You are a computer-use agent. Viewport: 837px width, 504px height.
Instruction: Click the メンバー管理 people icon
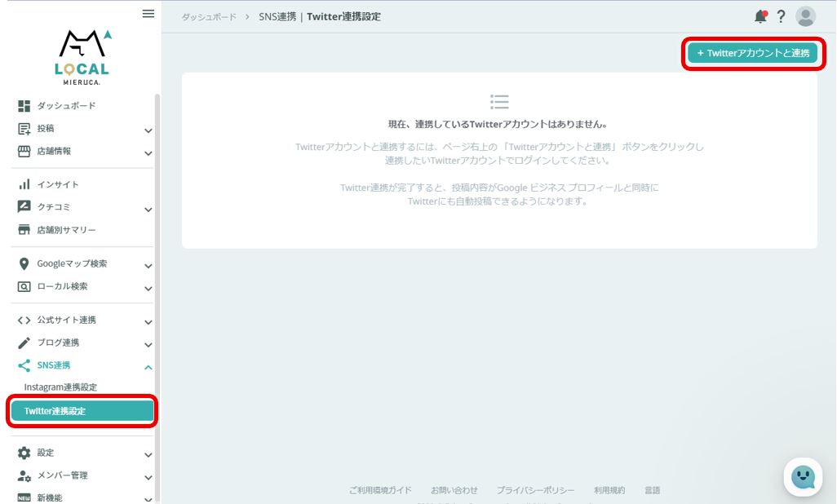[x=24, y=475]
